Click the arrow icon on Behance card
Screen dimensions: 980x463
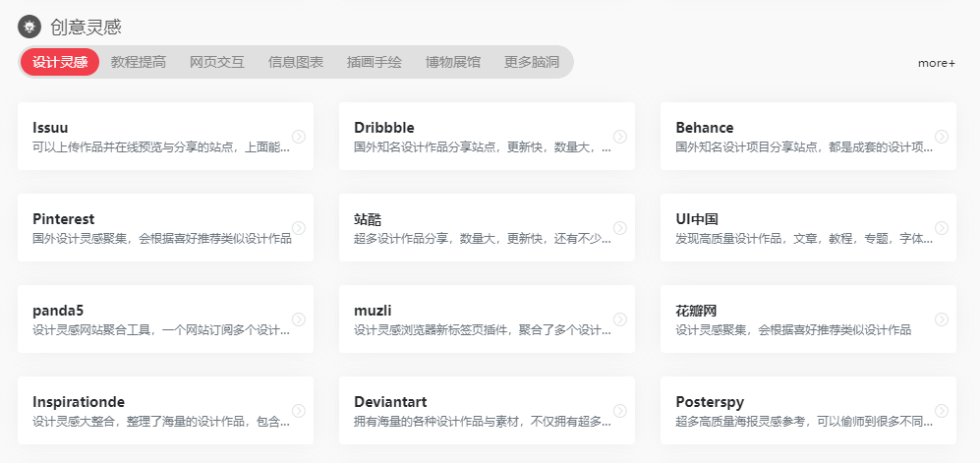point(942,137)
